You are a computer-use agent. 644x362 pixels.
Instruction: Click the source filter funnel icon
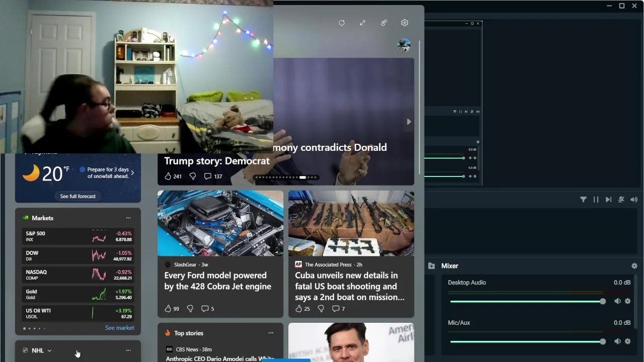(x=583, y=200)
